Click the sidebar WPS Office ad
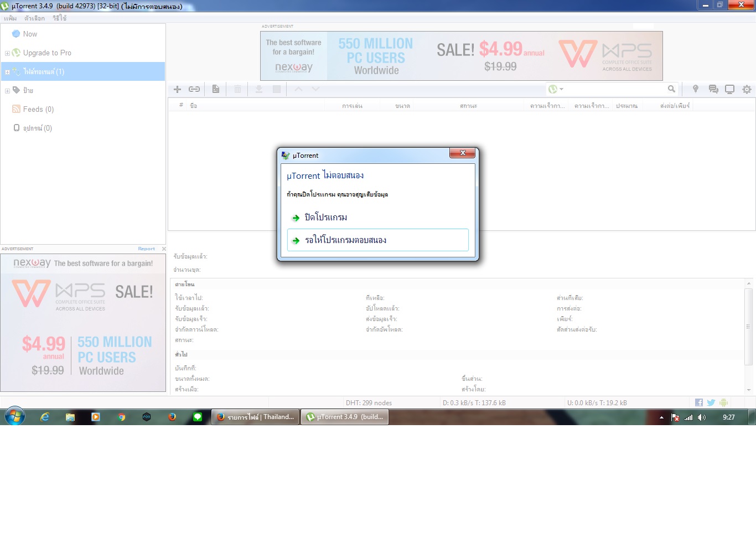 tap(83, 322)
